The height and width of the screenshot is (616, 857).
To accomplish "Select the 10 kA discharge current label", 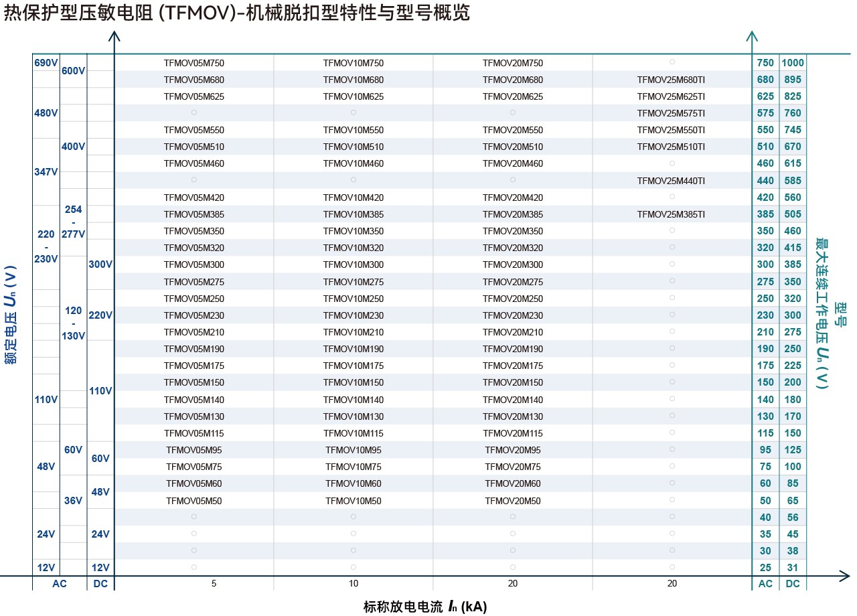I will [x=353, y=584].
